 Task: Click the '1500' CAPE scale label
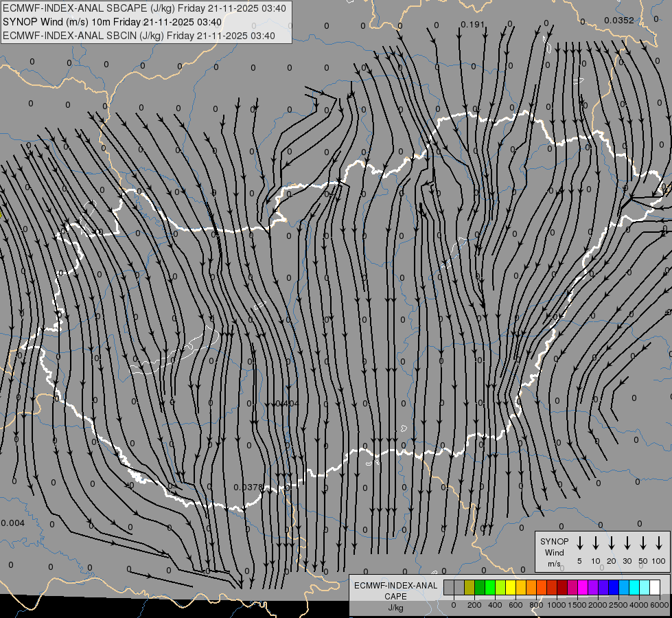pos(577,605)
